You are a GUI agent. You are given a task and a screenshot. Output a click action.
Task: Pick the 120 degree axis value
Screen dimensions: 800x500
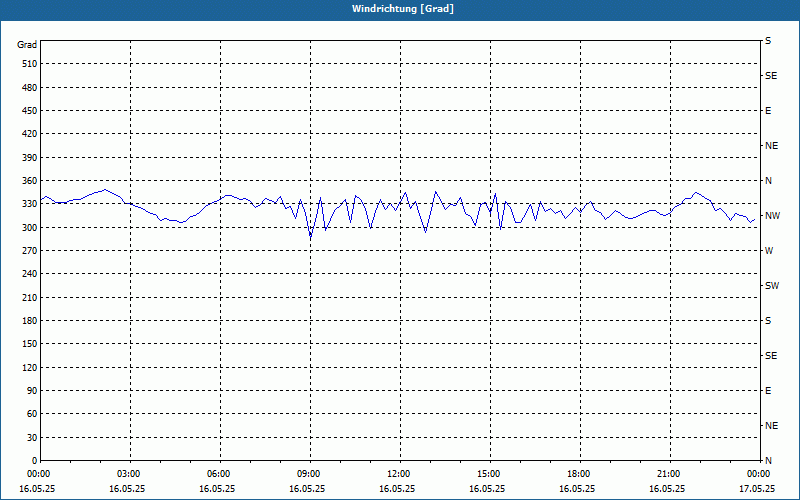tap(30, 367)
